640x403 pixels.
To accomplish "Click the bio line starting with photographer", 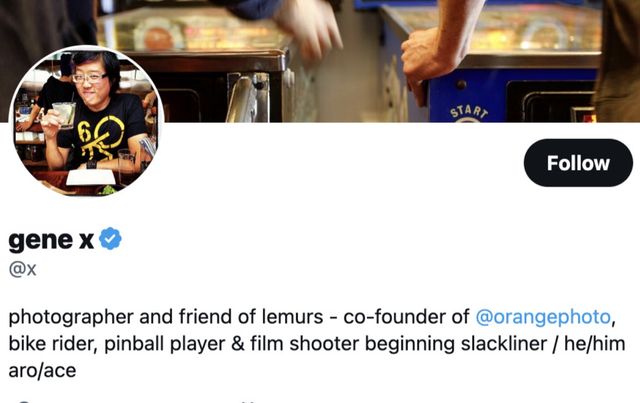I will [312, 317].
